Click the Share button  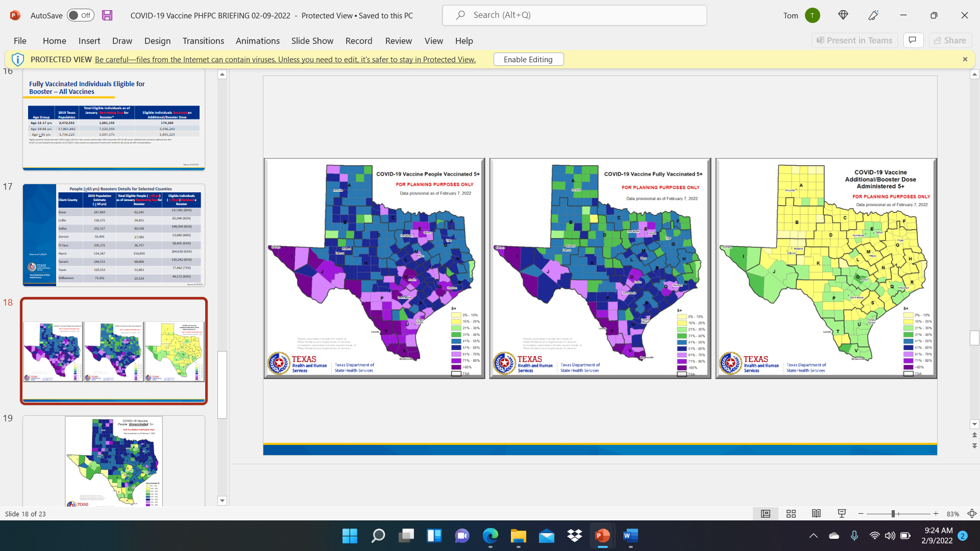point(950,40)
